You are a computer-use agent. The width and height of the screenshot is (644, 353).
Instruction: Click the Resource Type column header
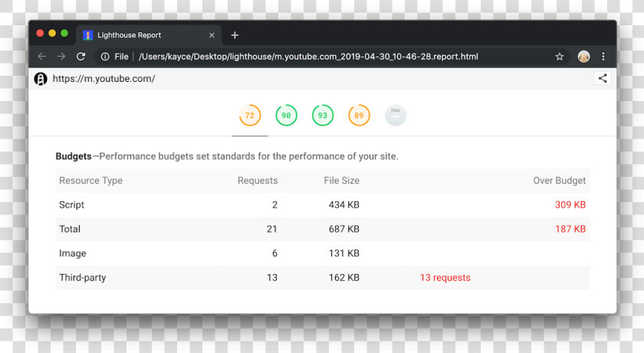[x=90, y=181]
